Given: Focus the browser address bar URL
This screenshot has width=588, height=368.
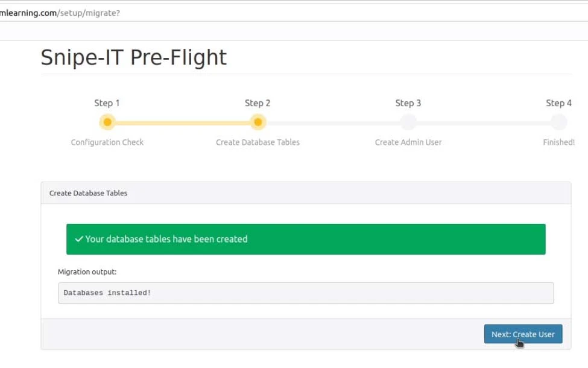Looking at the screenshot, I should click(x=60, y=13).
